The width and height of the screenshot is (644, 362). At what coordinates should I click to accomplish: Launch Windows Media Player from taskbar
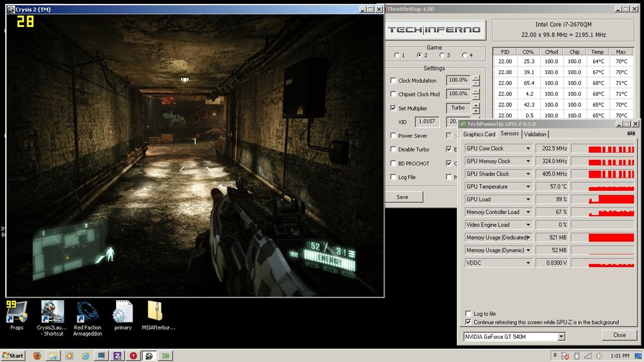tap(69, 356)
